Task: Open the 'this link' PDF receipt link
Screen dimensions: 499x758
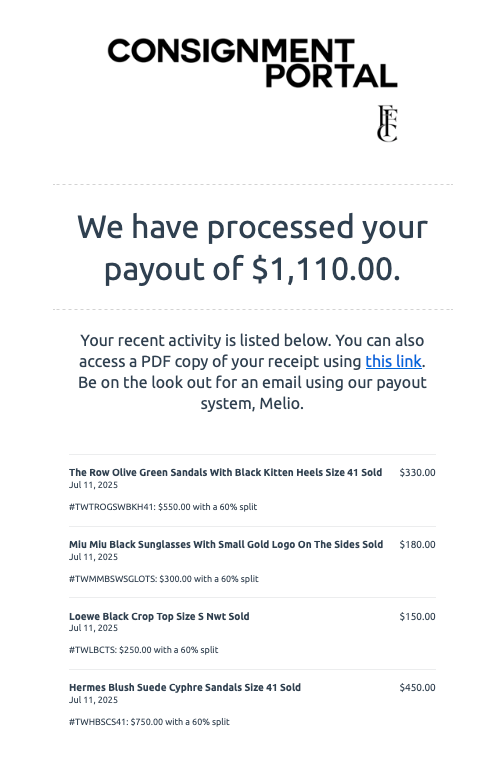Action: (394, 361)
